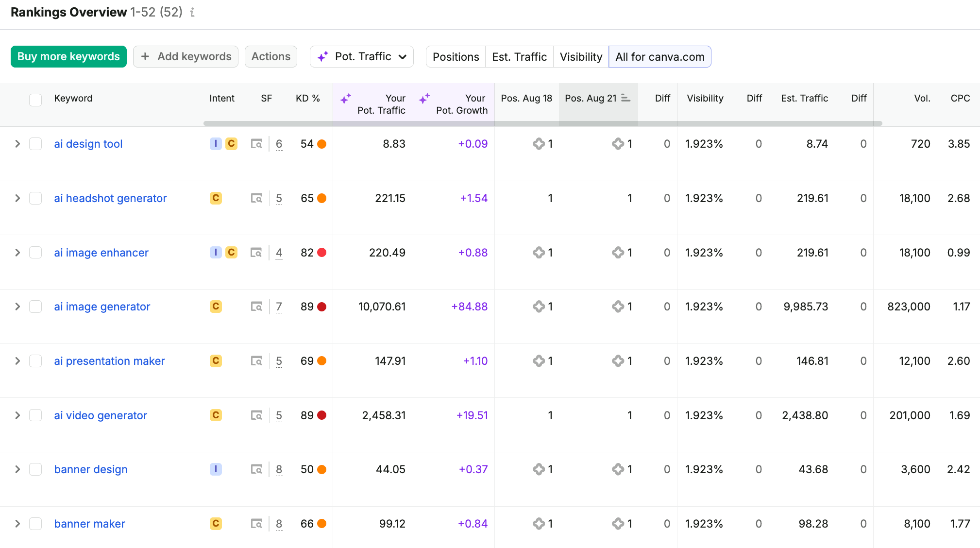Click Aug 18 position feature icon for ai design tool
The height and width of the screenshot is (548, 980).
click(x=539, y=144)
